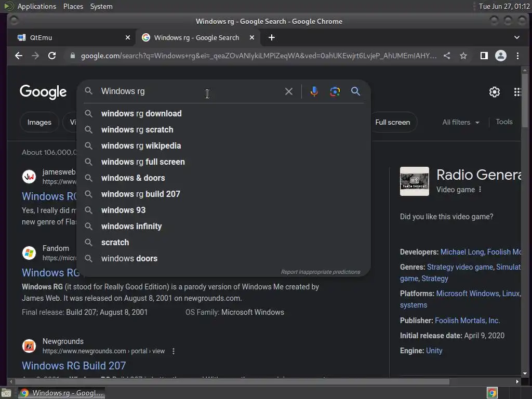Screen dimensions: 532x399
Task: Open the Foolish Mortals, Inc. publisher link
Action: [467, 320]
